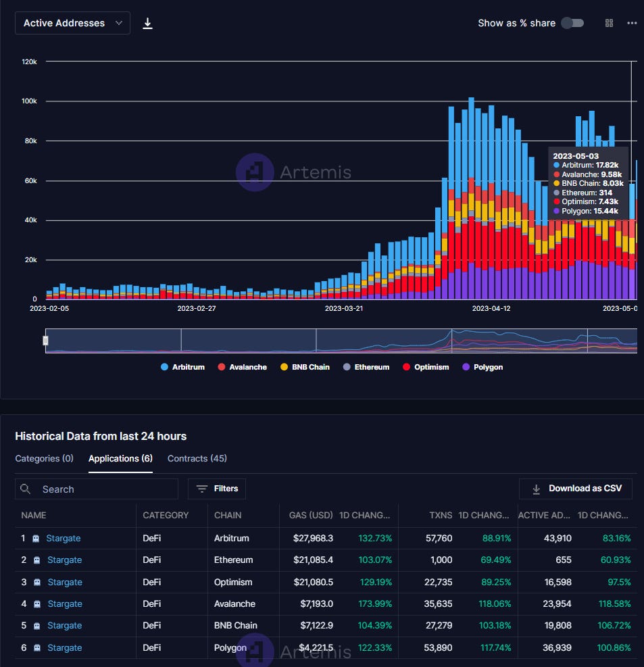The image size is (644, 667).
Task: Click Stargate logo icon in row 4
Action: [x=37, y=604]
